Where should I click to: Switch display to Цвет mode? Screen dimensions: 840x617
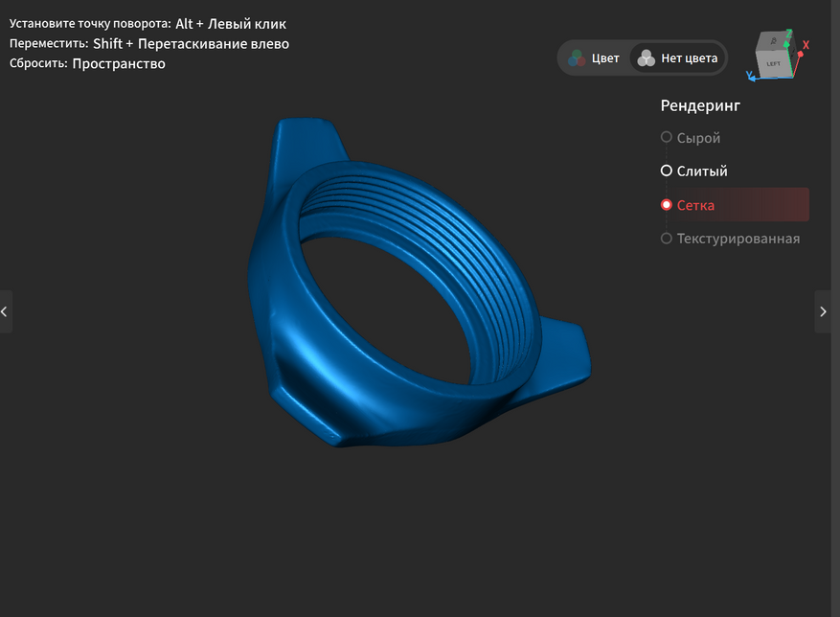point(595,57)
